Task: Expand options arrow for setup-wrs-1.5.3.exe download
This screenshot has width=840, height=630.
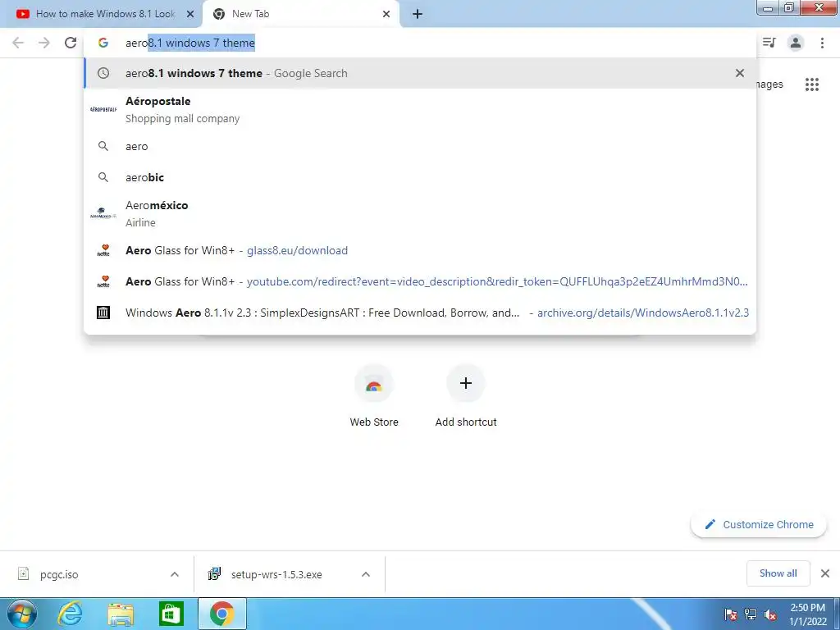Action: [366, 574]
